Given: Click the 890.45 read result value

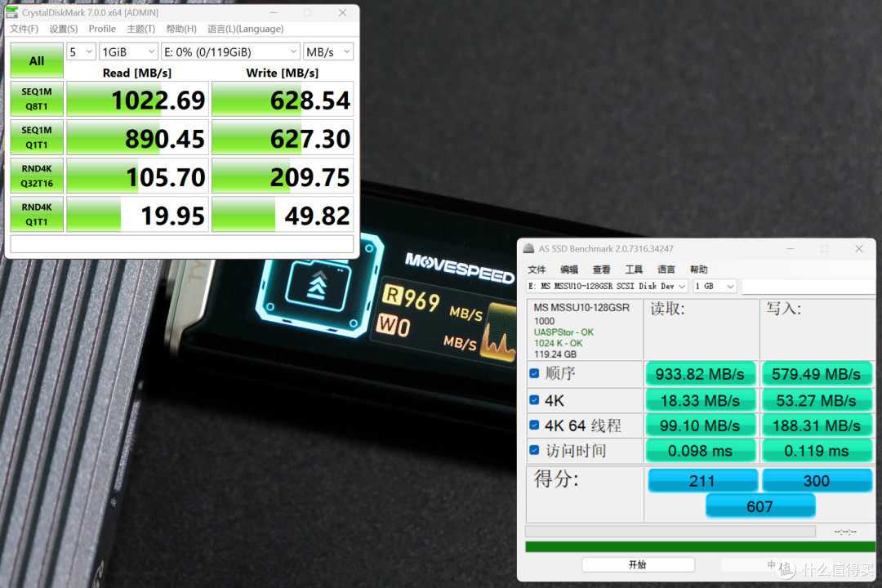Looking at the screenshot, I should (137, 138).
